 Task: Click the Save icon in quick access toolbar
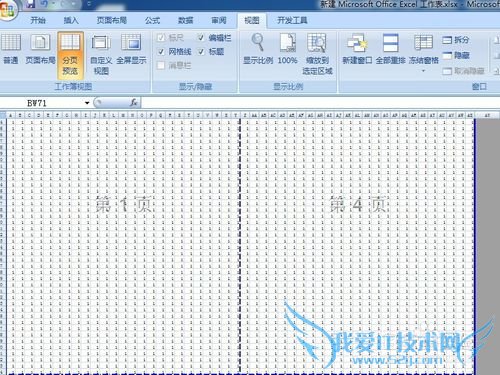[x=30, y=4]
